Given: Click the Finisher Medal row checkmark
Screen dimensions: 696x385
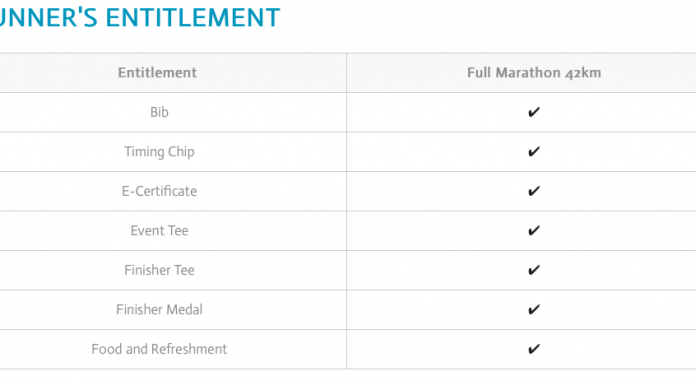Looking at the screenshot, I should coord(534,310).
